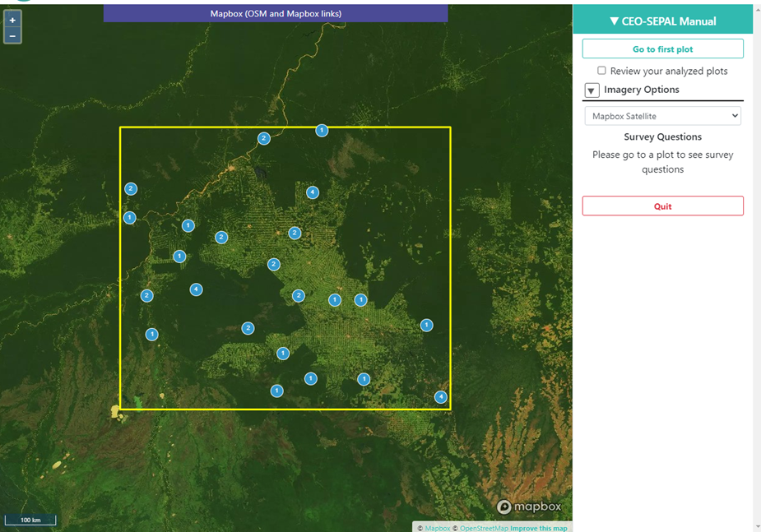The image size is (761, 532).
Task: Click the Mapbox (OSM and Mapbox links) header
Action: 276,13
